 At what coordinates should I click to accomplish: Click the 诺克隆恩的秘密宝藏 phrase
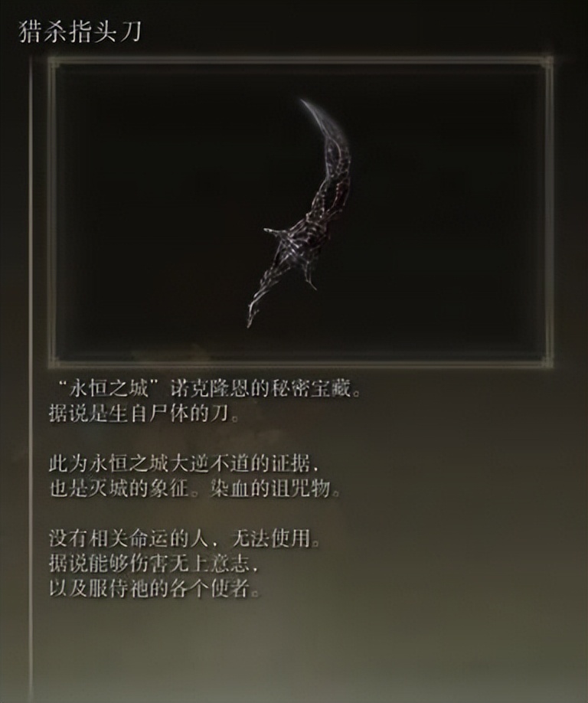(261, 390)
